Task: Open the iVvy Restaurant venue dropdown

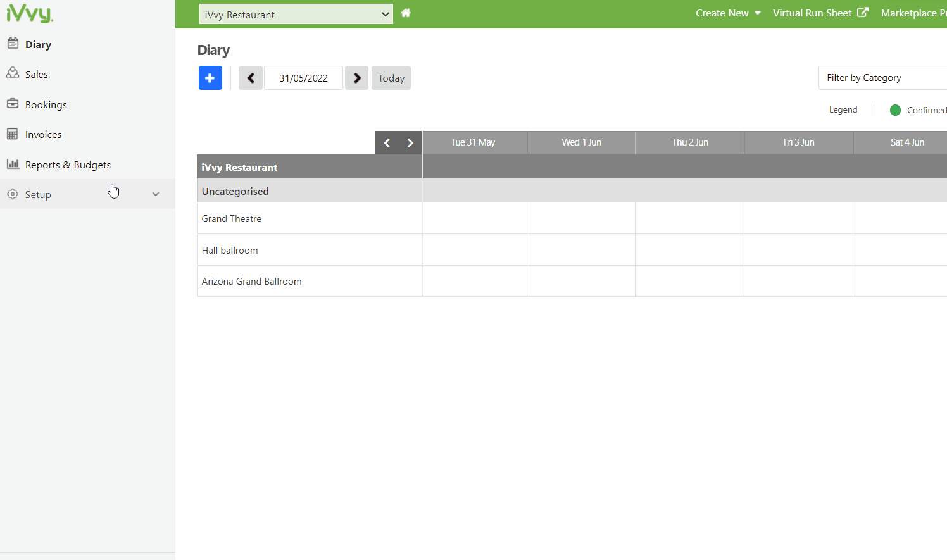Action: (x=296, y=14)
